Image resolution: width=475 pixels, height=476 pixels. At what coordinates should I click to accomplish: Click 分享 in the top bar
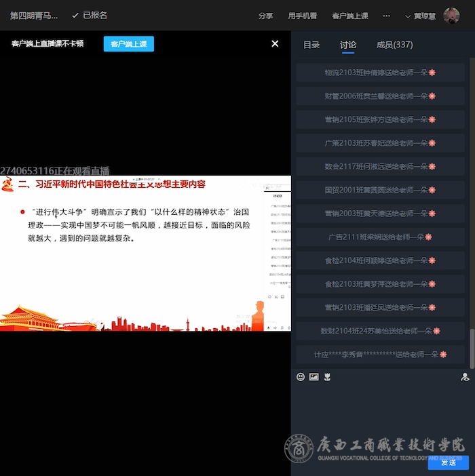tap(266, 16)
